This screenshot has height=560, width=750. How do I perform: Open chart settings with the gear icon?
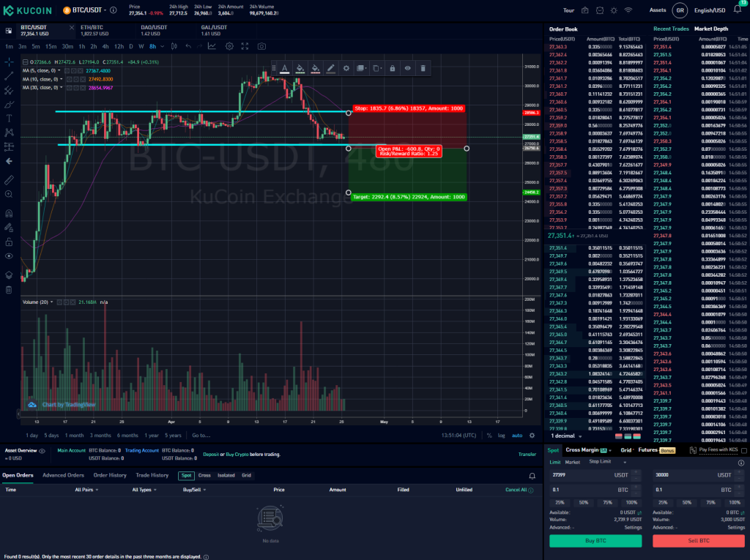(229, 46)
